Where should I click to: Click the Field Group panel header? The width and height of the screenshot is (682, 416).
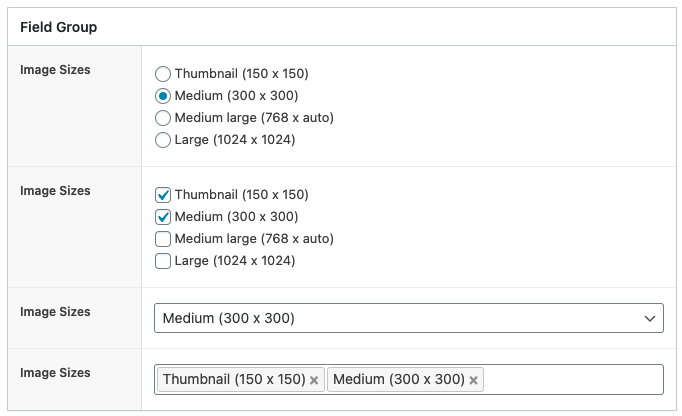341,27
